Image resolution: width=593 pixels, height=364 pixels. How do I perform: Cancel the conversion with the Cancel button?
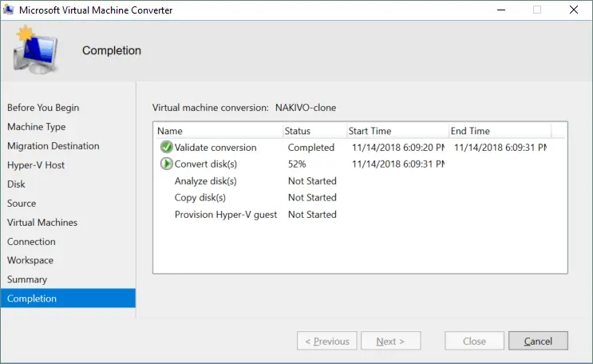(538, 341)
